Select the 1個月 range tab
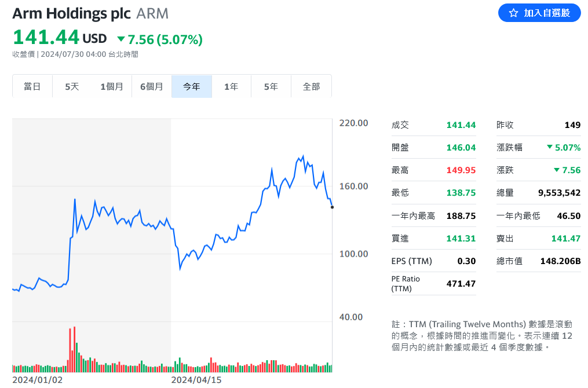This screenshot has height=388, width=588. click(x=112, y=86)
